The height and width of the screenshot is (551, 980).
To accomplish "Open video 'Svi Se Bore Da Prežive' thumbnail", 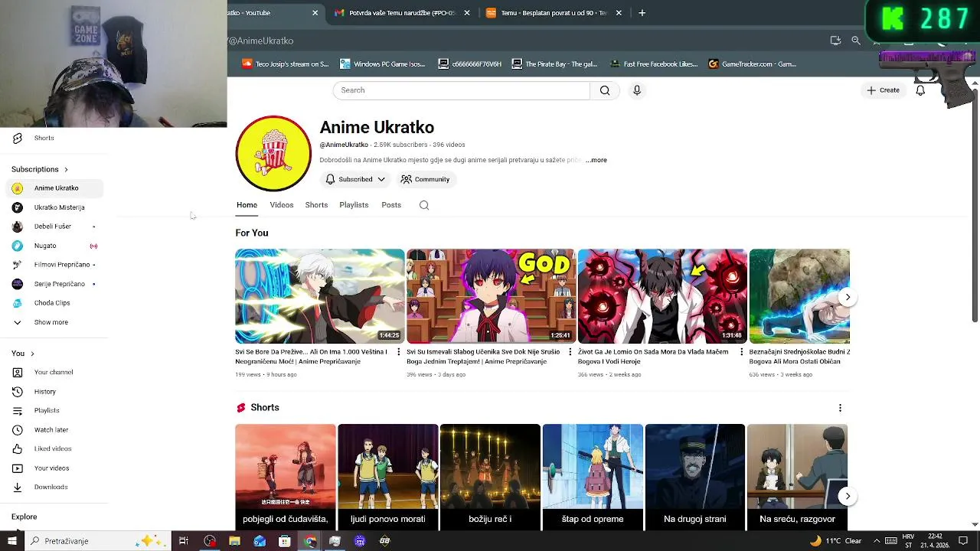I will (x=320, y=296).
